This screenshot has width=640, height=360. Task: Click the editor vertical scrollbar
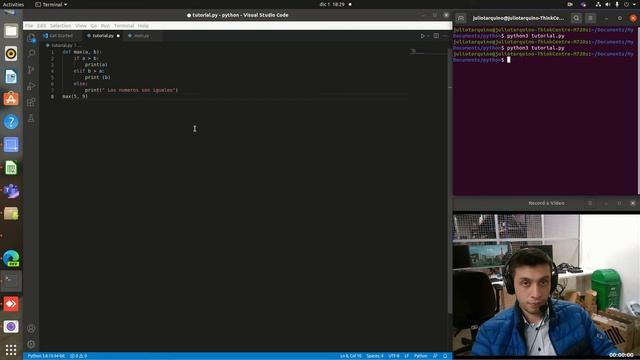[x=450, y=180]
